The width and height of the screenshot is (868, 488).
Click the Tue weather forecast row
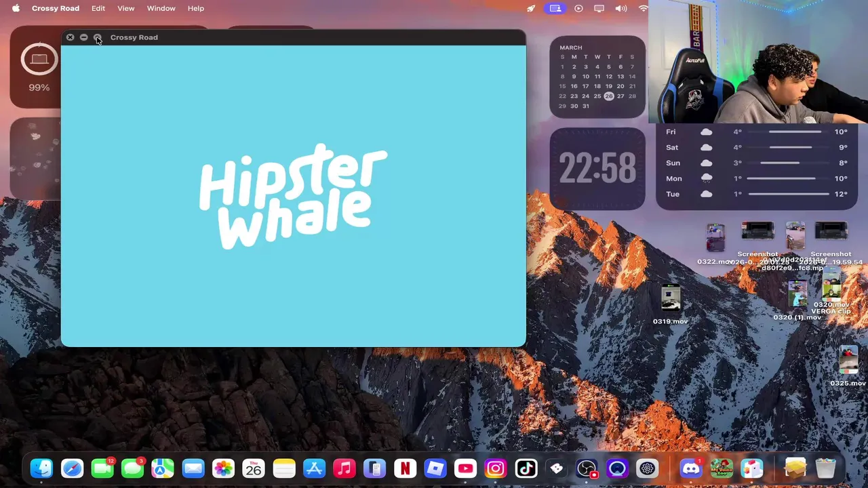pyautogui.click(x=757, y=194)
